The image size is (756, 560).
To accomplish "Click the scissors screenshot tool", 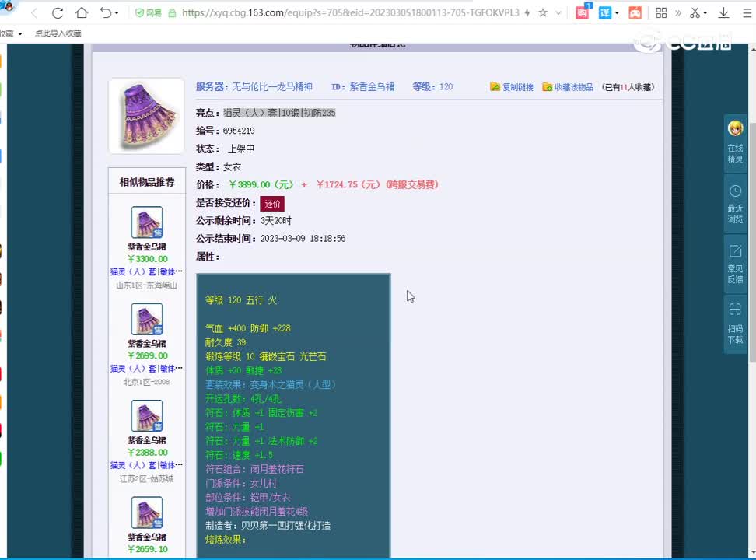I will (695, 13).
